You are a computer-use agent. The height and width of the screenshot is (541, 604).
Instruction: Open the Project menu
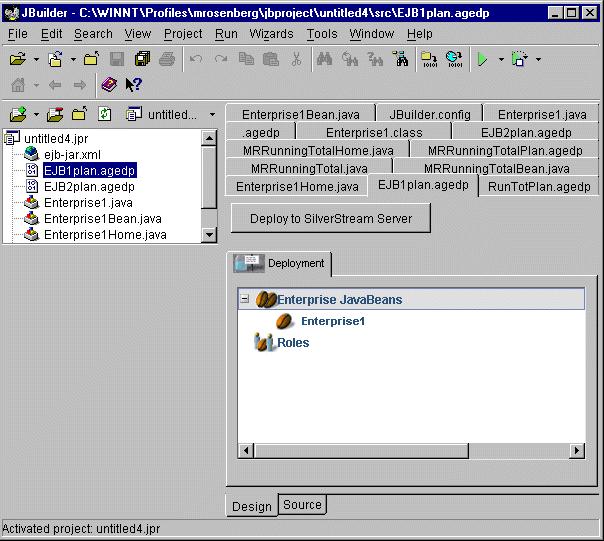coord(183,34)
